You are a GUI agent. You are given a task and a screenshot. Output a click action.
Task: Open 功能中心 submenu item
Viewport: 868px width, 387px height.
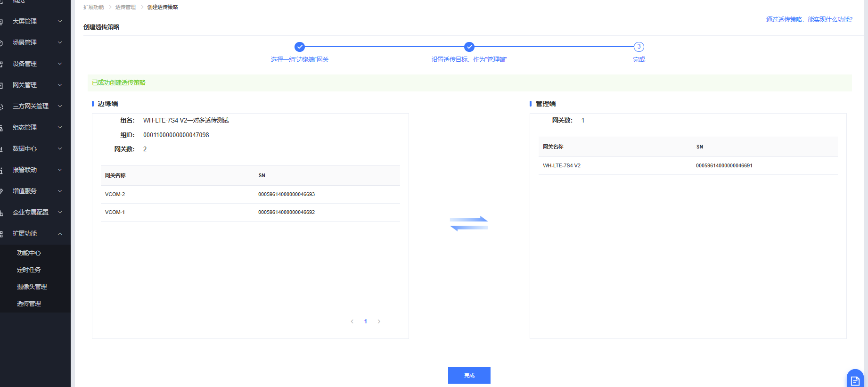click(29, 253)
